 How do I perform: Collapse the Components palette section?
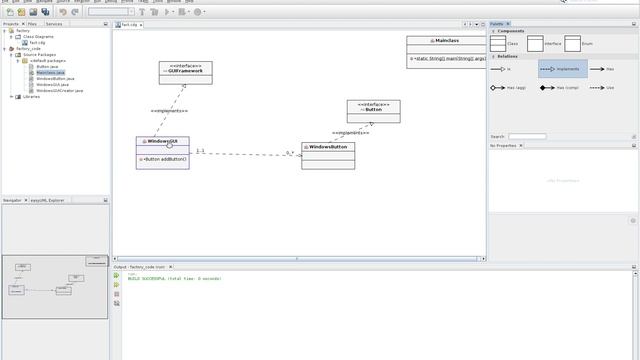(x=493, y=31)
